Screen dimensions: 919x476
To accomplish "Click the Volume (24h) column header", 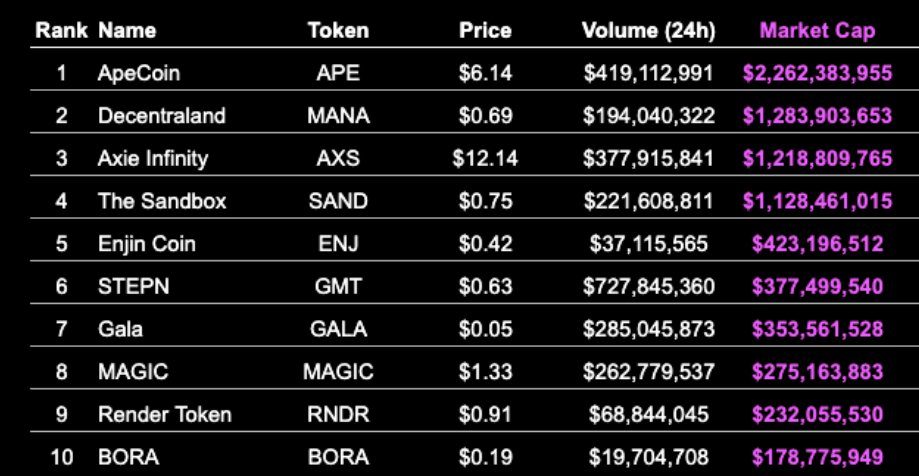I will (x=648, y=30).
